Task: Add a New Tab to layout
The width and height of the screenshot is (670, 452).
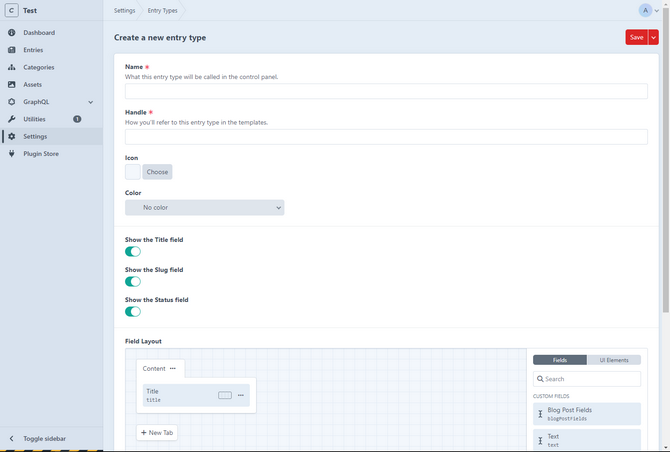Action: (157, 432)
